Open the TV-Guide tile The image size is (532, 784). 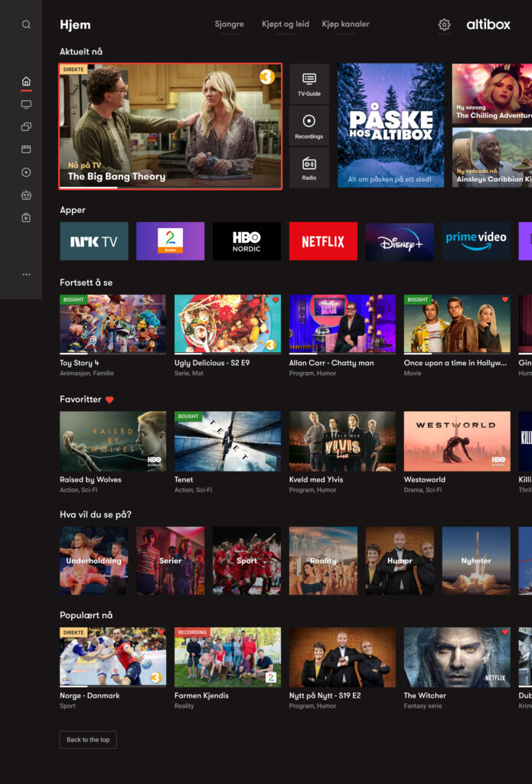(309, 84)
